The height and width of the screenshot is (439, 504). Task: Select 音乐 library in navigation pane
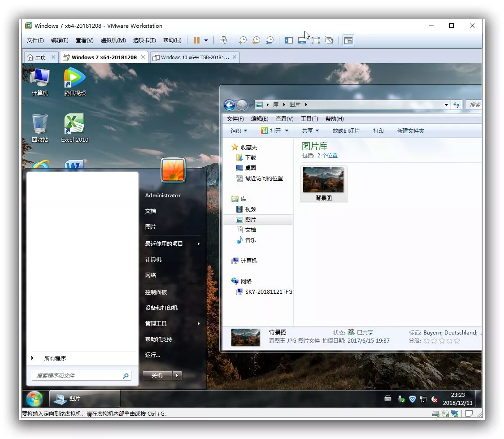251,240
